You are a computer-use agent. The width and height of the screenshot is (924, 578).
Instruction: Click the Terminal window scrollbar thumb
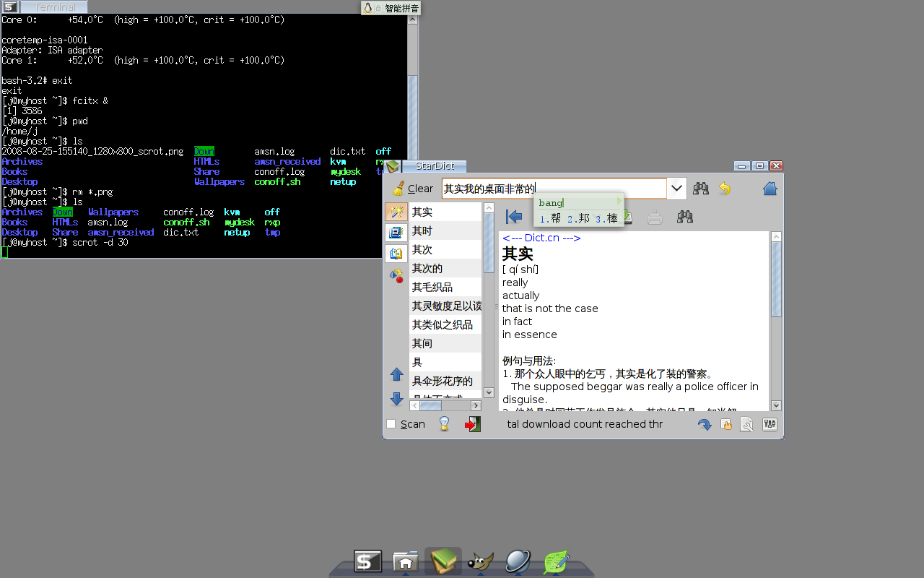pyautogui.click(x=413, y=117)
